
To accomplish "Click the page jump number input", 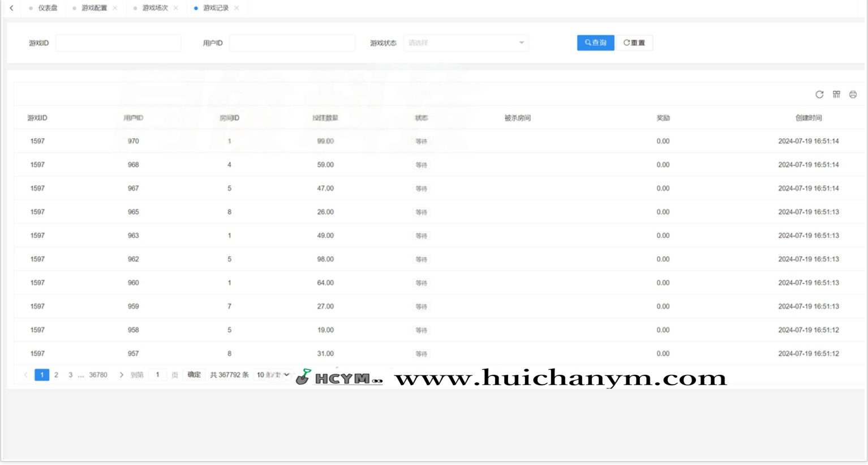I will coord(157,375).
